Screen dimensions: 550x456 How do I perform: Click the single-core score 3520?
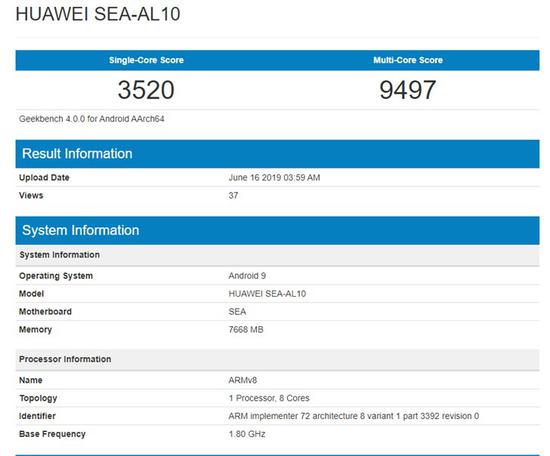pos(146,90)
